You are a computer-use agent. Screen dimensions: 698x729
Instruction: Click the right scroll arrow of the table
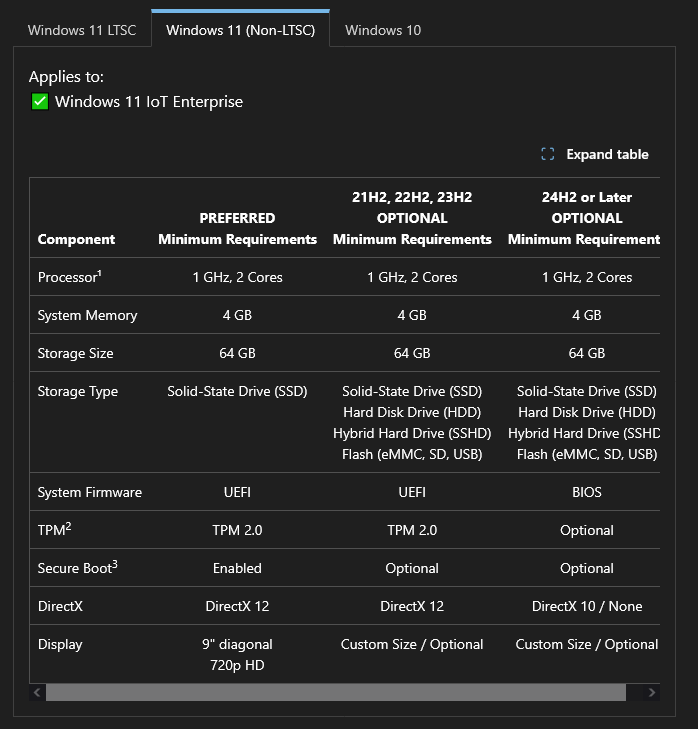coord(651,693)
